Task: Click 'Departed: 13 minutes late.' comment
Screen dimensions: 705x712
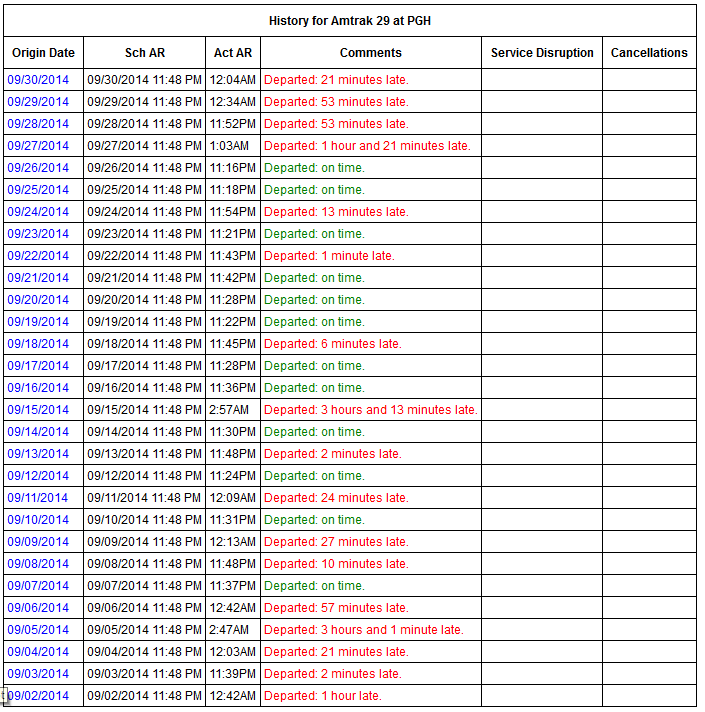Action: click(x=336, y=212)
